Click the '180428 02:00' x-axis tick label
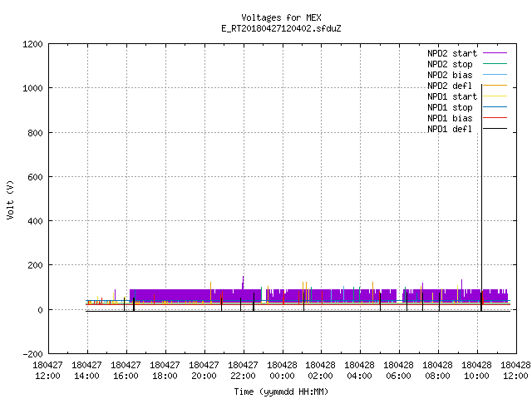Screen dimensions: 532x399 pyautogui.click(x=320, y=371)
